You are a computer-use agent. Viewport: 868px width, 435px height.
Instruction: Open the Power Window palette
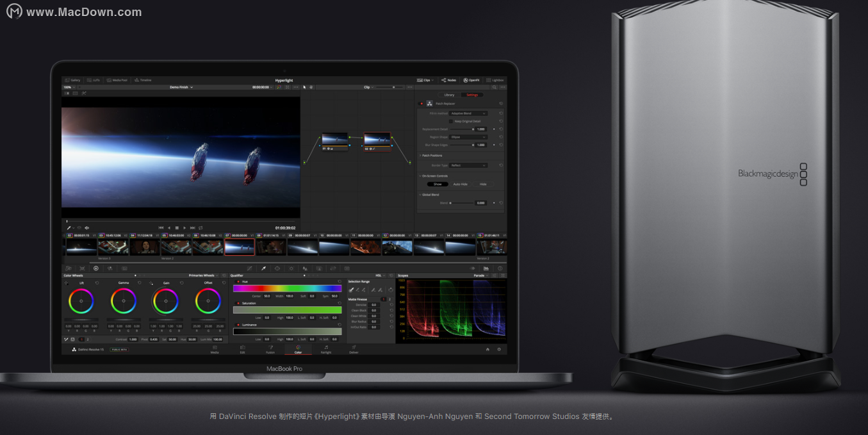(x=277, y=268)
